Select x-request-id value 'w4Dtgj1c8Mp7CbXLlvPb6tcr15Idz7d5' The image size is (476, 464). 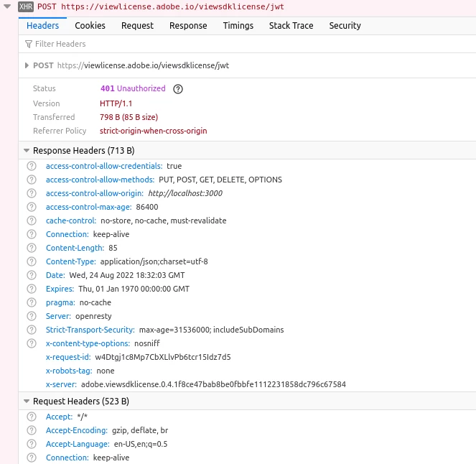pos(163,357)
